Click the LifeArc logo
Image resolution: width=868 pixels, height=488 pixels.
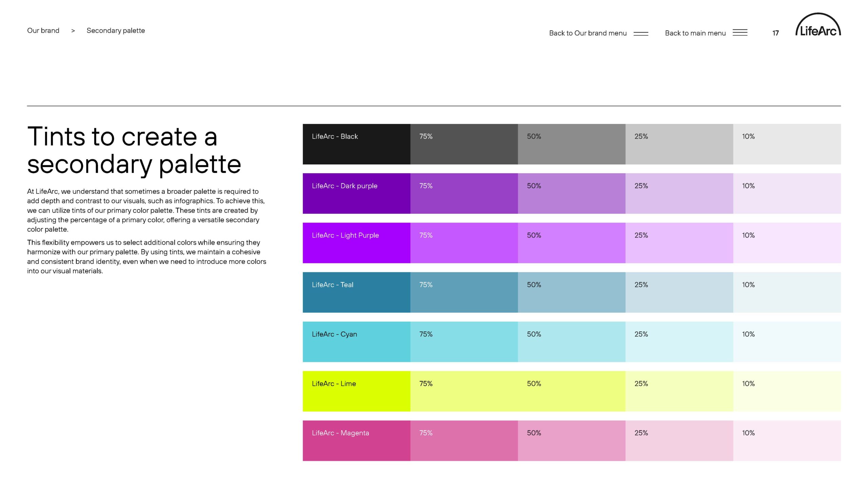818,24
